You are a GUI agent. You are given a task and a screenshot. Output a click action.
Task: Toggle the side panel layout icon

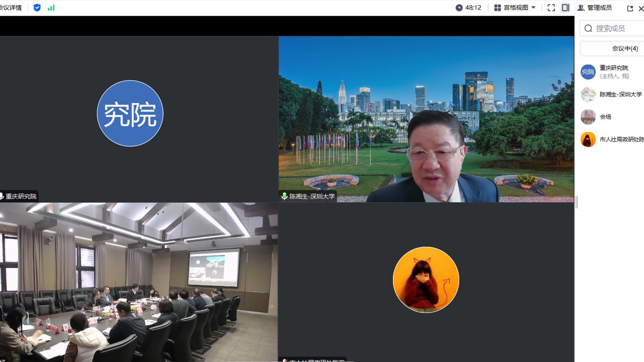566,8
